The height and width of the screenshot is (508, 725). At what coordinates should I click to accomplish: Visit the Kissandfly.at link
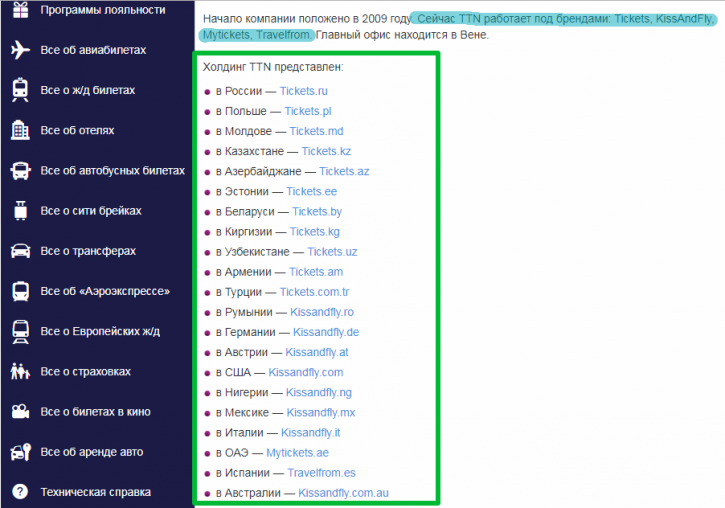click(317, 352)
